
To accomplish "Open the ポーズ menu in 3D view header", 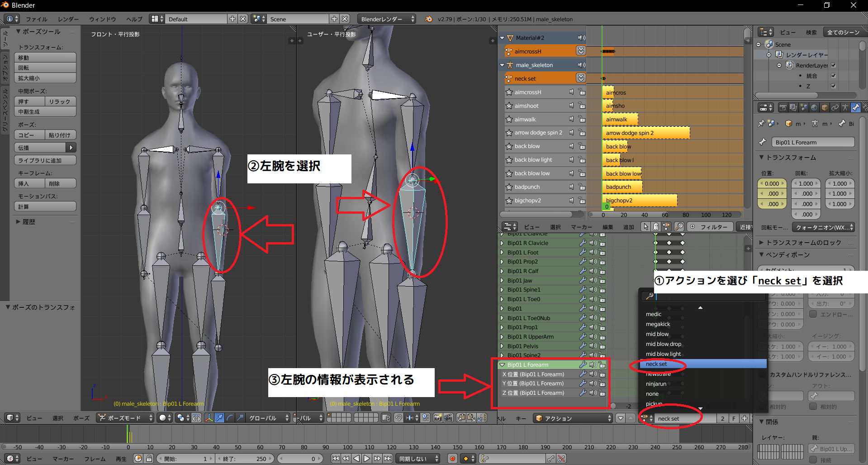I will (x=81, y=418).
